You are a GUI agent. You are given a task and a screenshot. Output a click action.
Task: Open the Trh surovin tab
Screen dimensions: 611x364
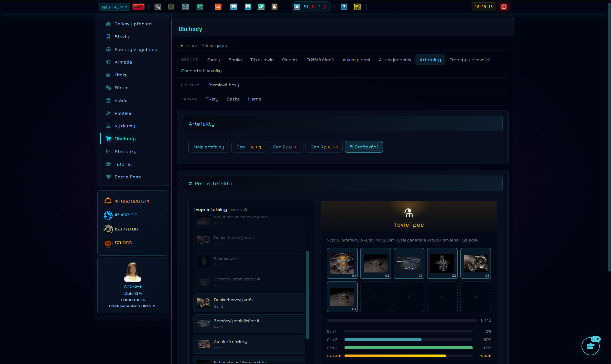[262, 60]
